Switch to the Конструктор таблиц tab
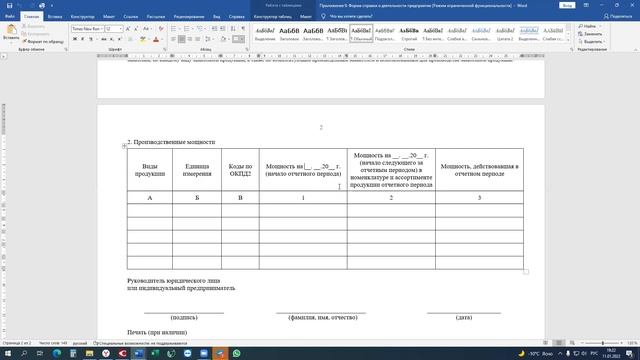 (x=273, y=17)
